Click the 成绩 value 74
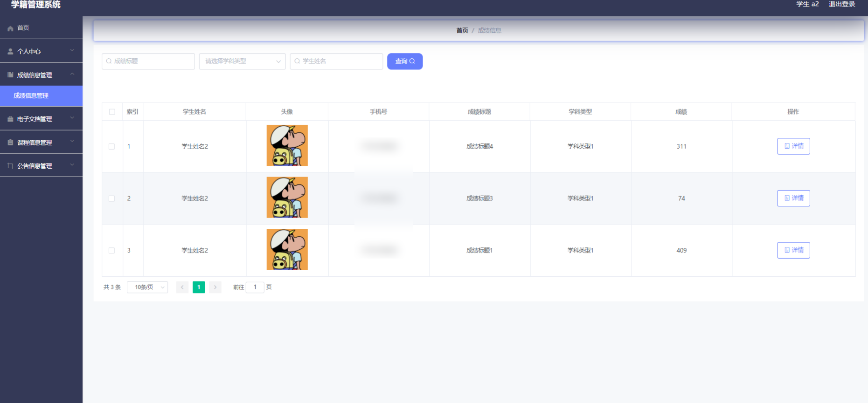This screenshot has width=868, height=403. pos(681,199)
